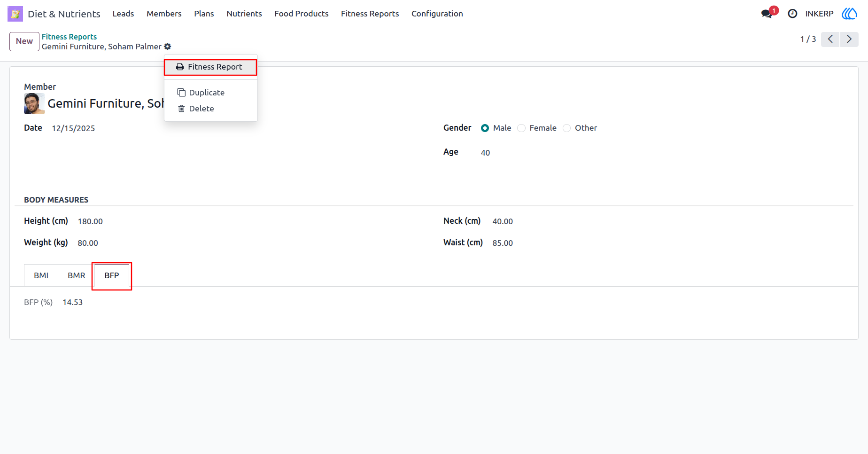Image resolution: width=868 pixels, height=454 pixels.
Task: Open the discuss messages icon
Action: click(x=767, y=14)
